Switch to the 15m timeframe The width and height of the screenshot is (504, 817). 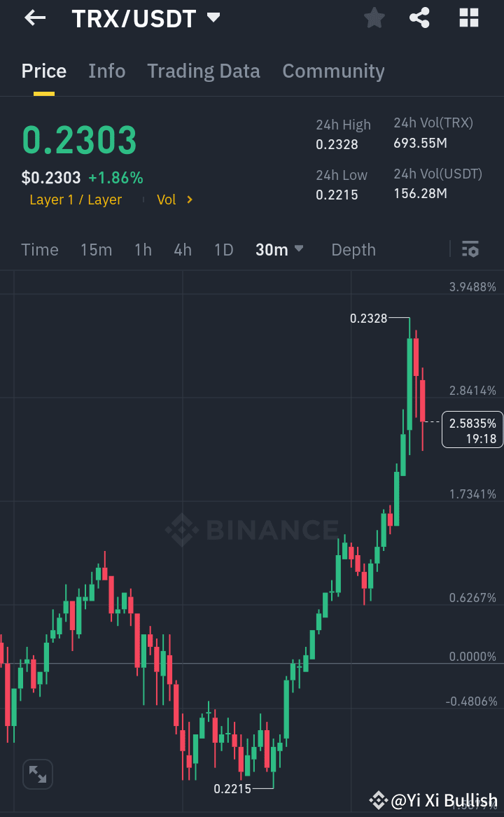pos(96,249)
